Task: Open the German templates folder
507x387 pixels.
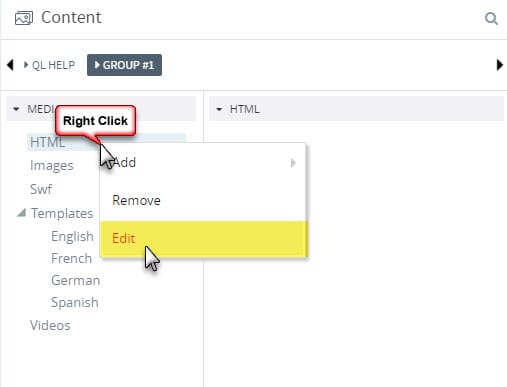Action: 76,280
